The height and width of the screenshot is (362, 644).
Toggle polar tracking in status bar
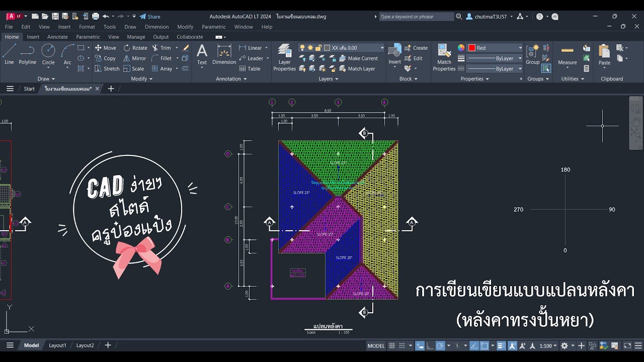pos(440,346)
